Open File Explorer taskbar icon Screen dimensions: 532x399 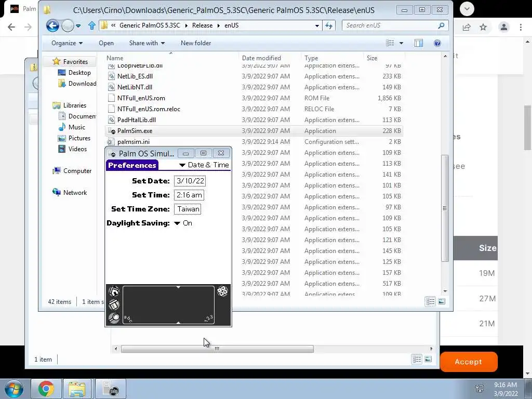click(77, 389)
